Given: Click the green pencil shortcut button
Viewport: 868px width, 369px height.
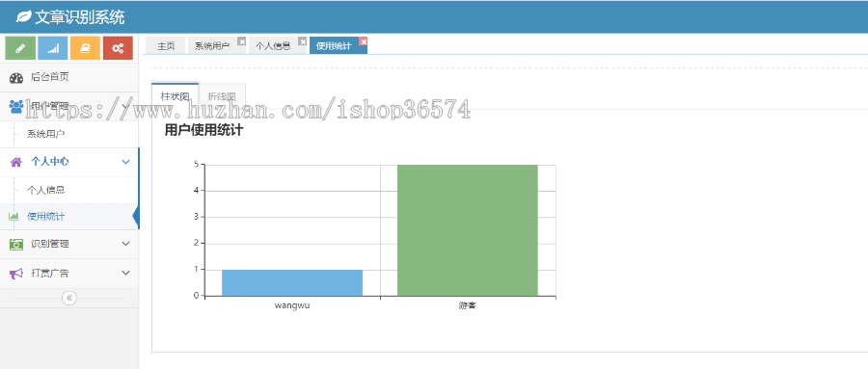Looking at the screenshot, I should point(20,48).
